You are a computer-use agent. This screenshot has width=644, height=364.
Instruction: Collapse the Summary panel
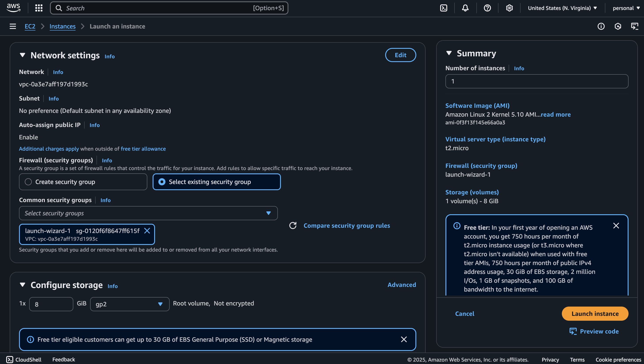point(449,53)
